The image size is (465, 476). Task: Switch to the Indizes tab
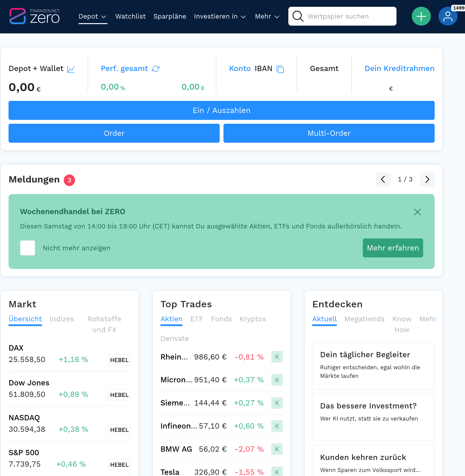(62, 319)
